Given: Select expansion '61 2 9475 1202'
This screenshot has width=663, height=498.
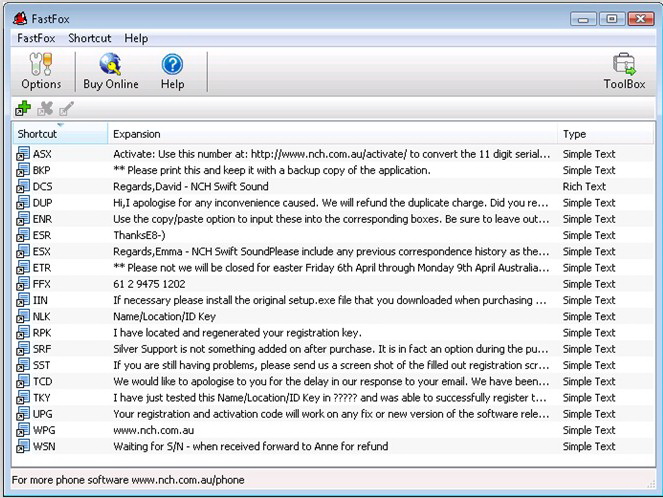Looking at the screenshot, I should (x=149, y=284).
